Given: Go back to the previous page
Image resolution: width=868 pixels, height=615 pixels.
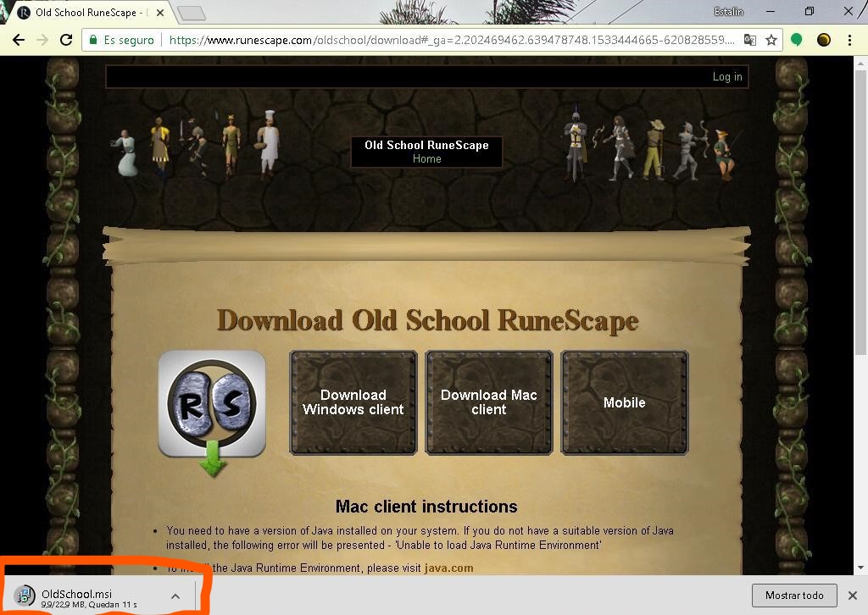Looking at the screenshot, I should coord(19,40).
